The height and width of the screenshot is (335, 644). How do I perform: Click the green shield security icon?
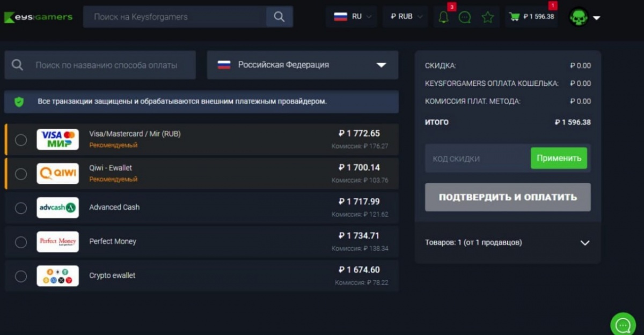[x=19, y=101]
